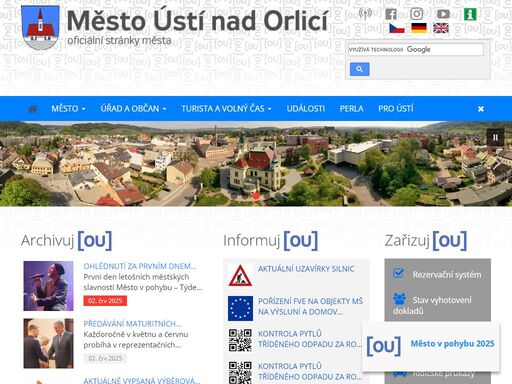512x384 pixels.
Task: Expand the ÚŘAD A OBČAN dropdown menu
Action: pyautogui.click(x=133, y=109)
